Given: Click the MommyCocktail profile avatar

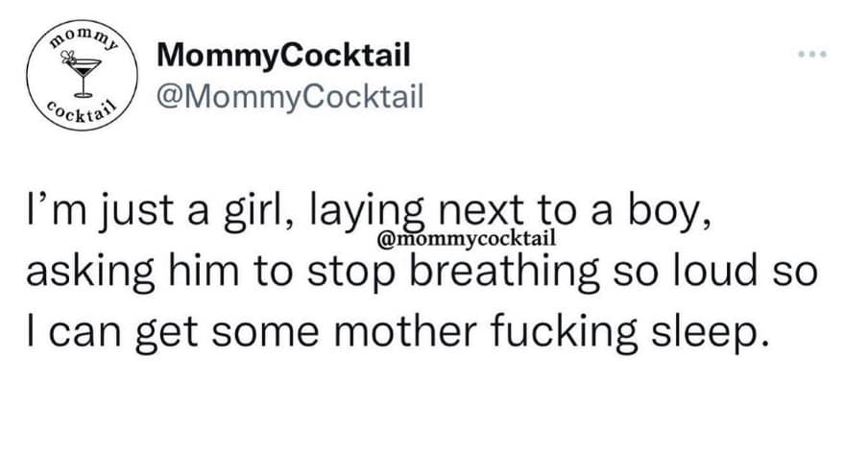Looking at the screenshot, I should pos(81,78).
